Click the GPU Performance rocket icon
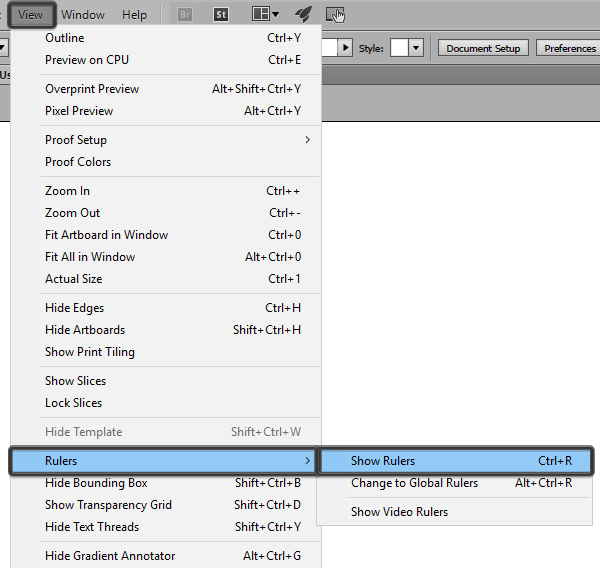This screenshot has width=600, height=568. pyautogui.click(x=303, y=15)
